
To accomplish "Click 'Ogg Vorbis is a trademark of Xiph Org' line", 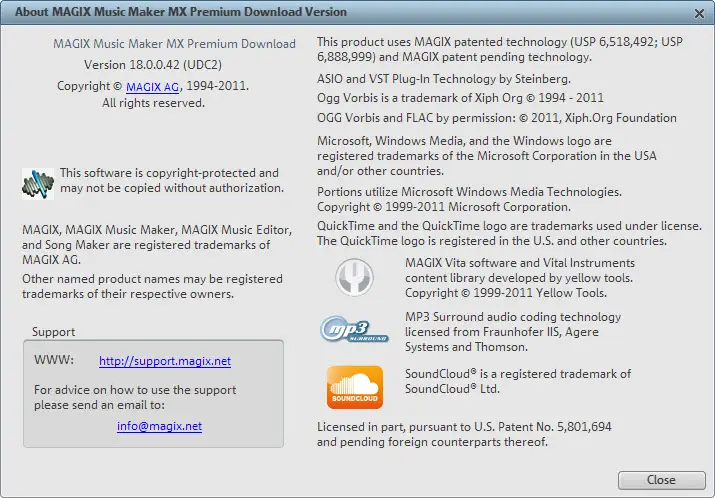I will pos(460,98).
